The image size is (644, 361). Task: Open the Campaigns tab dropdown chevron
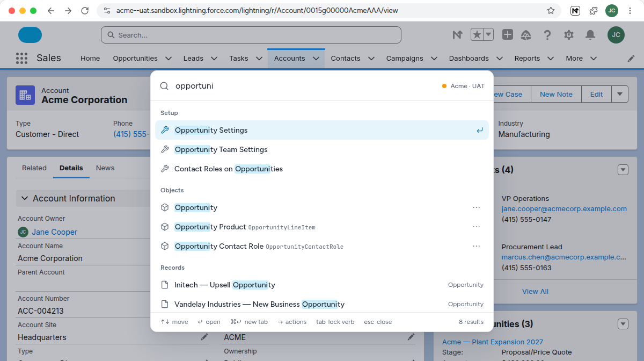coord(434,58)
